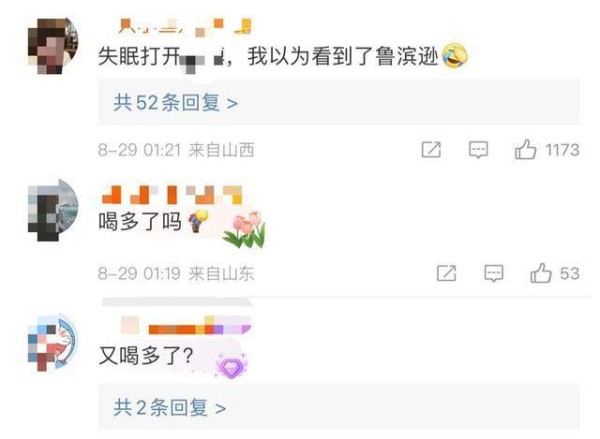The width and height of the screenshot is (600, 439).
Task: Select the comment 又喝多了?
Action: [146, 356]
